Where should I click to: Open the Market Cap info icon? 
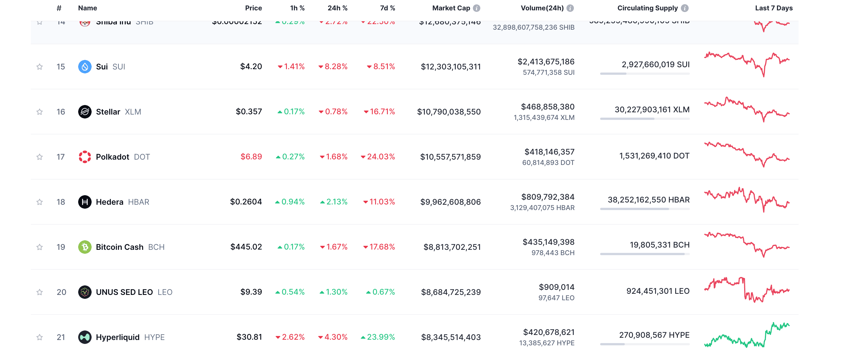tap(477, 8)
